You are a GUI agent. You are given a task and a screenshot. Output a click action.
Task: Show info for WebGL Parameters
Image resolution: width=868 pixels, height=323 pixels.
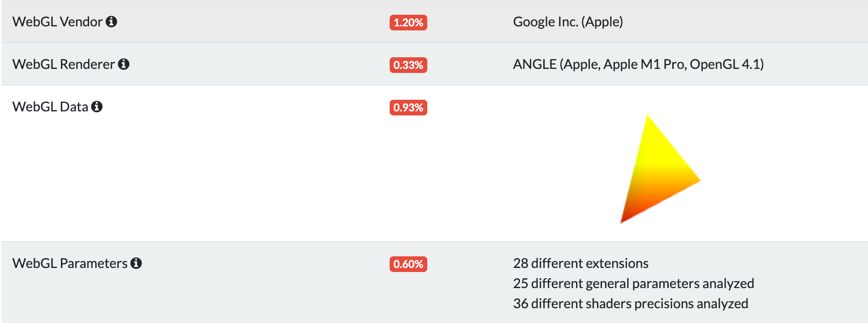click(x=136, y=263)
